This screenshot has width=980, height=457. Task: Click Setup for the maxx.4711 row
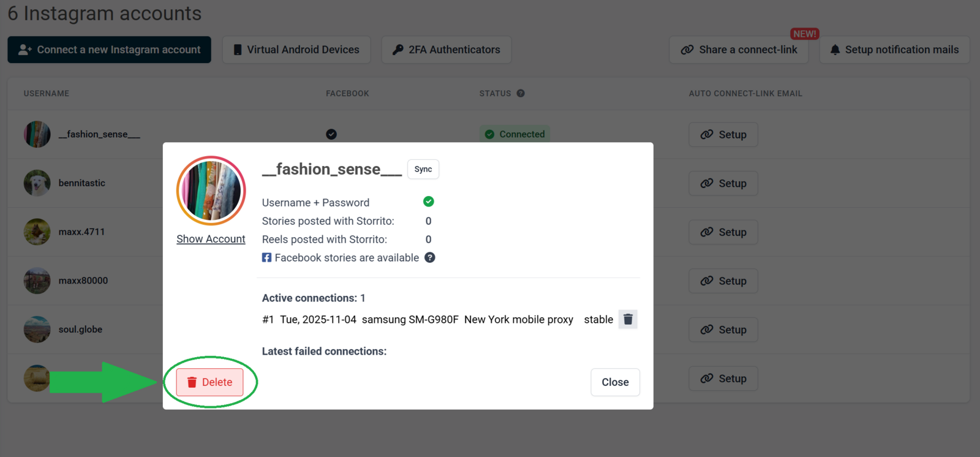click(x=723, y=232)
